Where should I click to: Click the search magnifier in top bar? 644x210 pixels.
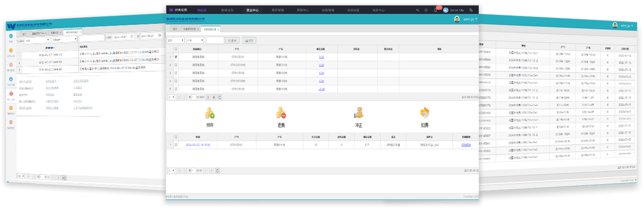(x=418, y=10)
